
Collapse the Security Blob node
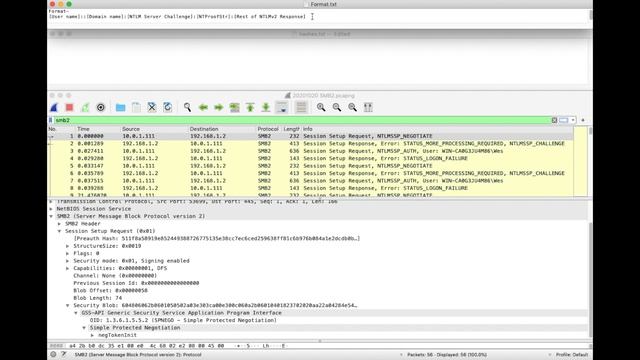pyautogui.click(x=68, y=305)
